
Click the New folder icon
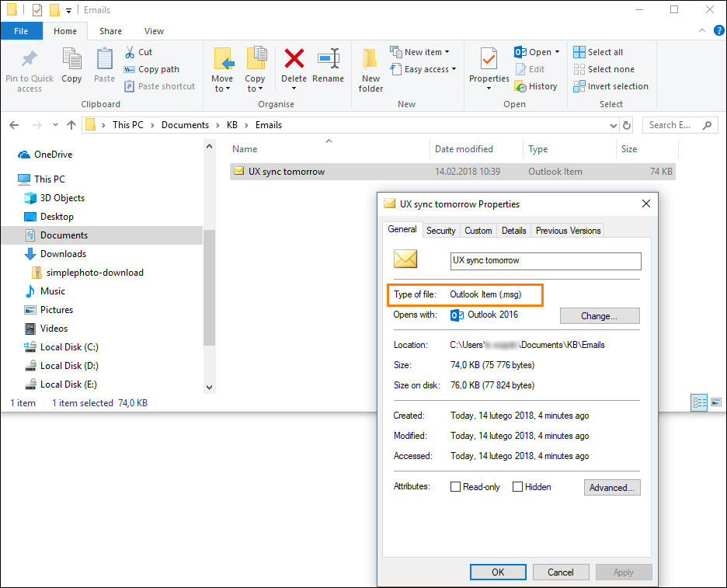pyautogui.click(x=370, y=61)
